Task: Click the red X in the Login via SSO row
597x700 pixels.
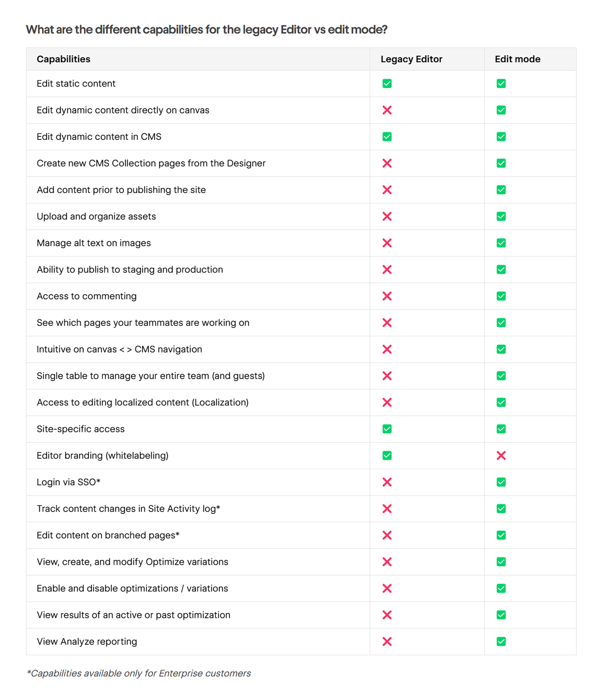Action: coord(387,482)
